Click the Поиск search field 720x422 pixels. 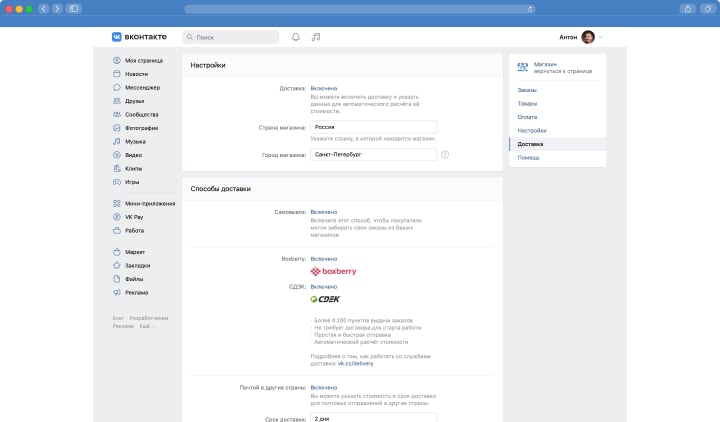(231, 37)
